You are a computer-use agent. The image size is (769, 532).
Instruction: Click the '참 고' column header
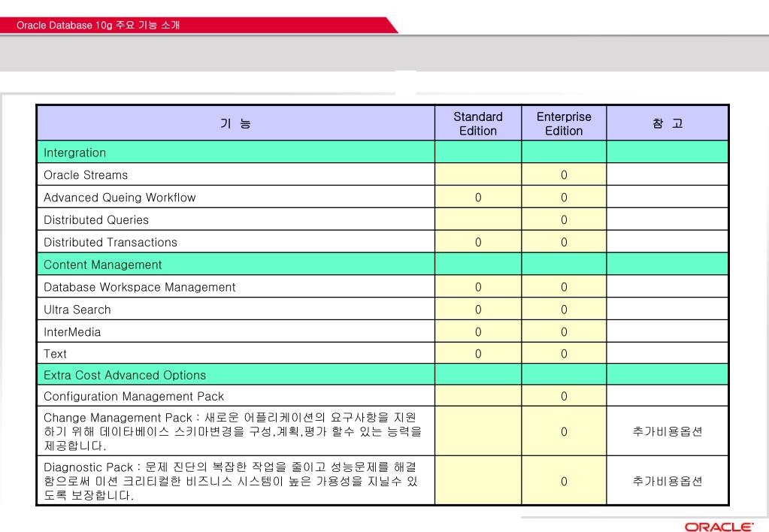point(668,123)
